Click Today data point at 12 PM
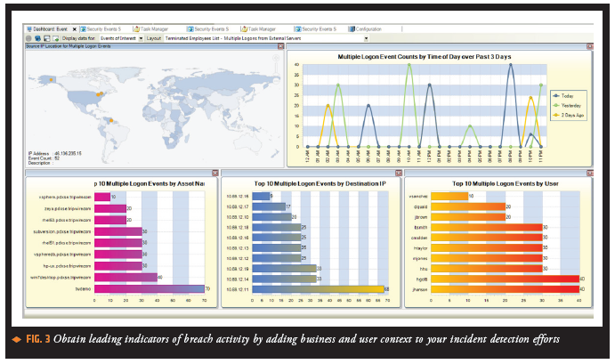The height and width of the screenshot is (364, 615). click(430, 85)
